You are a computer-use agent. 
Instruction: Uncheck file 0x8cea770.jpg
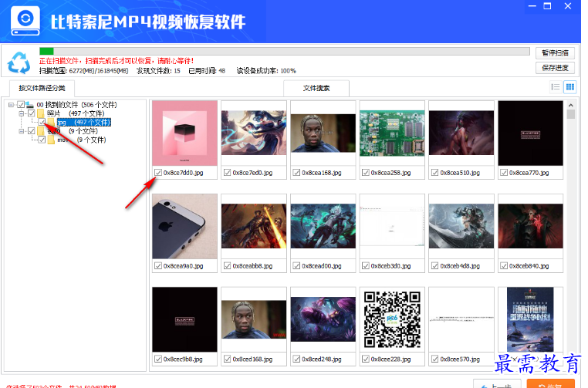504,173
